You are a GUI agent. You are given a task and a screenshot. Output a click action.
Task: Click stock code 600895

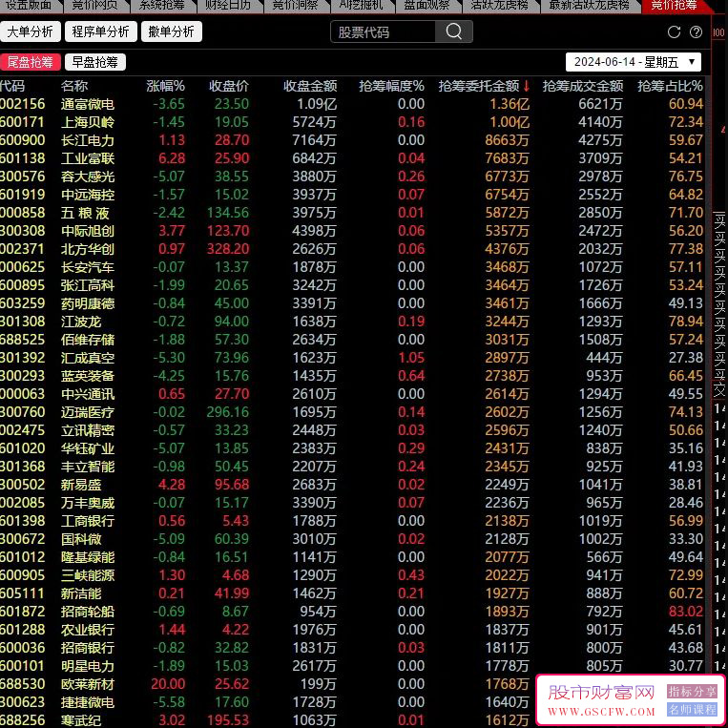(x=23, y=285)
